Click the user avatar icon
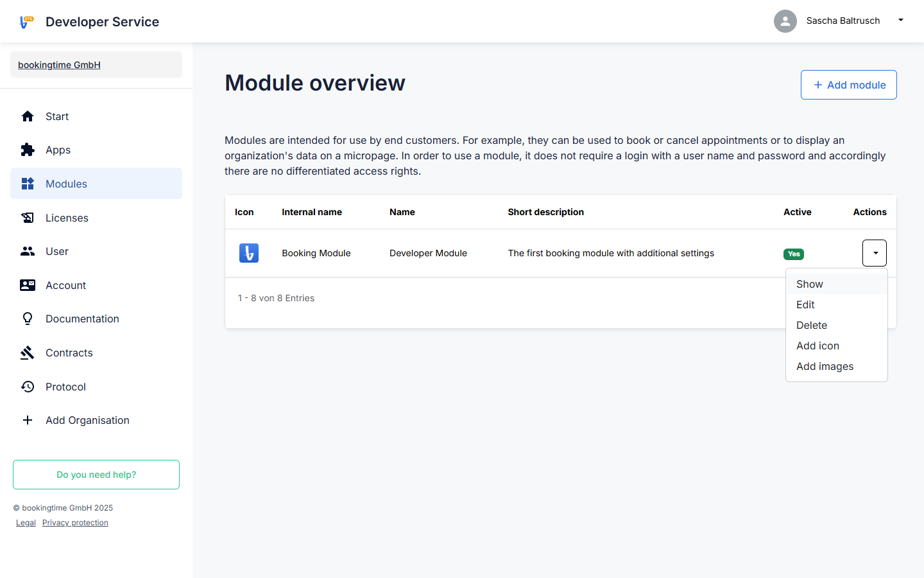 [x=785, y=21]
